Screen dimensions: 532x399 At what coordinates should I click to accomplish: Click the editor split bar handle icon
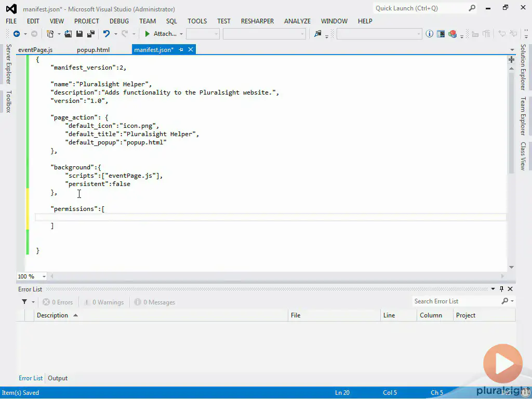coord(511,60)
